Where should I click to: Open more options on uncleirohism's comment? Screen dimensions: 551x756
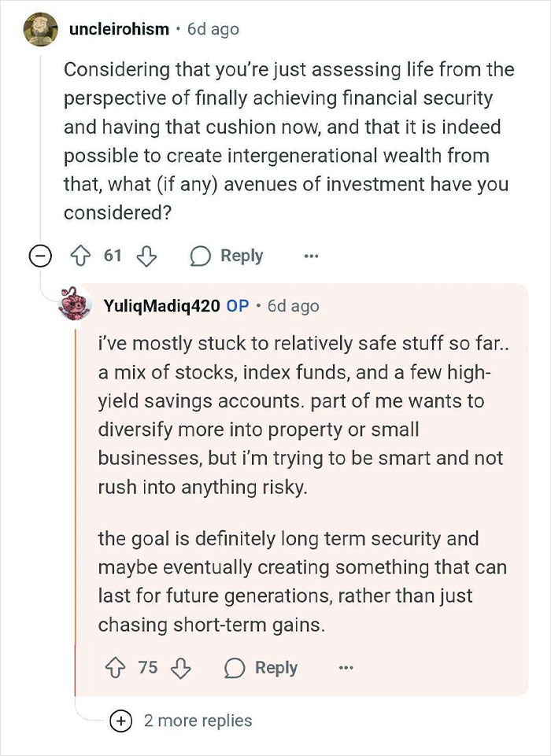(312, 256)
